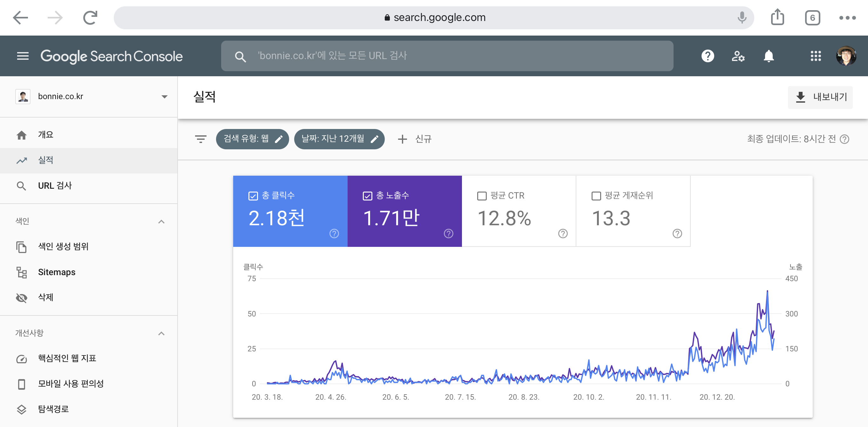Click the help question mark icon in header
868x427 pixels.
click(x=707, y=56)
